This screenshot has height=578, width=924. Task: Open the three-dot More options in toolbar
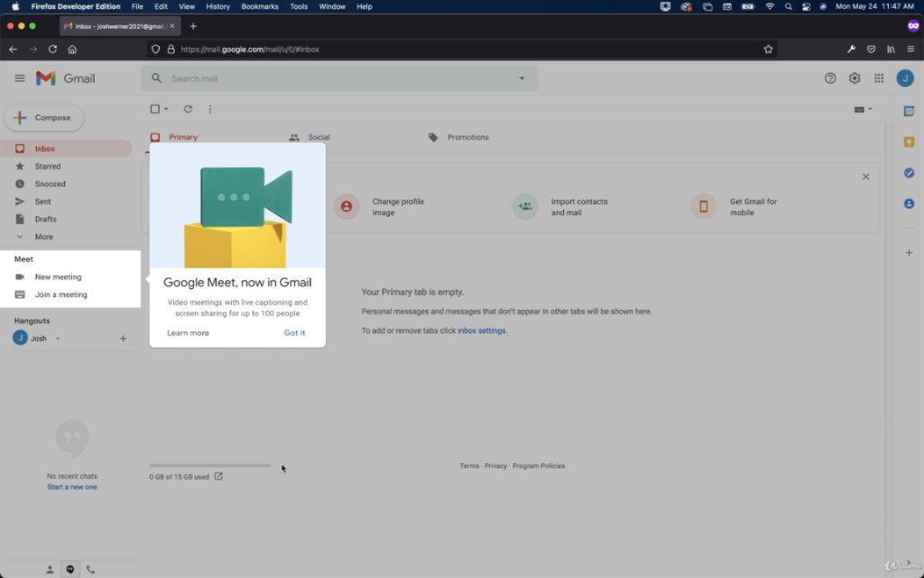(209, 109)
